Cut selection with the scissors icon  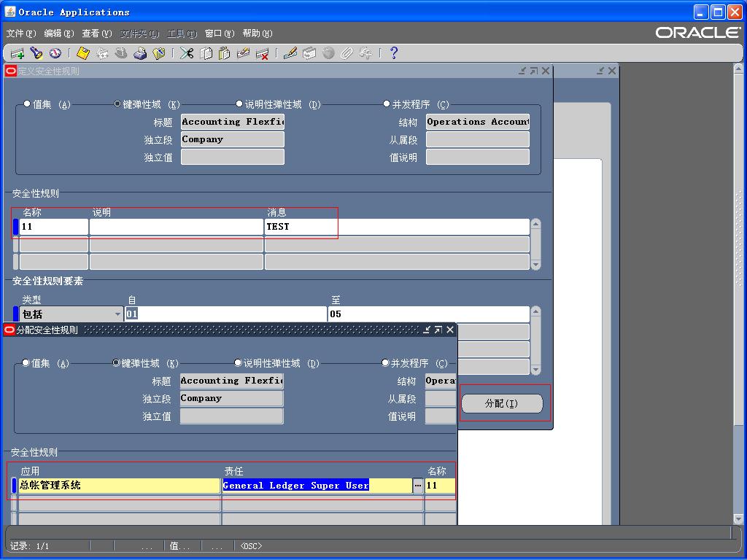coord(187,53)
